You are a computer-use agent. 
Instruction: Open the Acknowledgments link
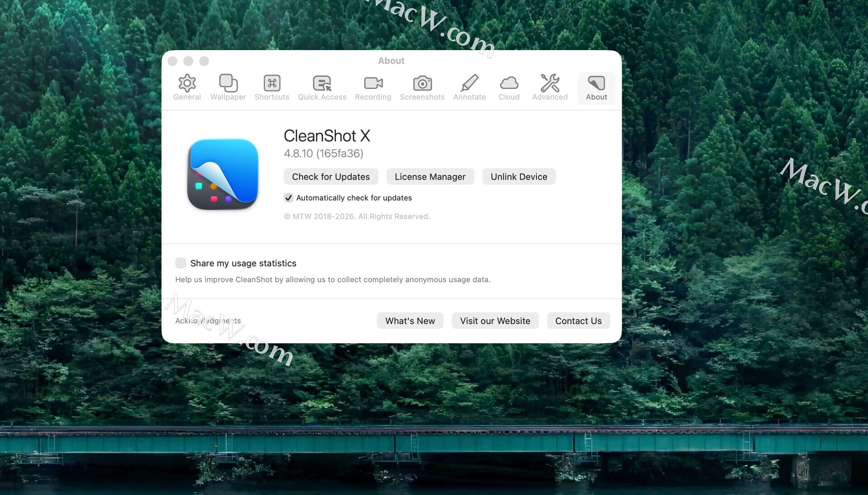(x=208, y=321)
